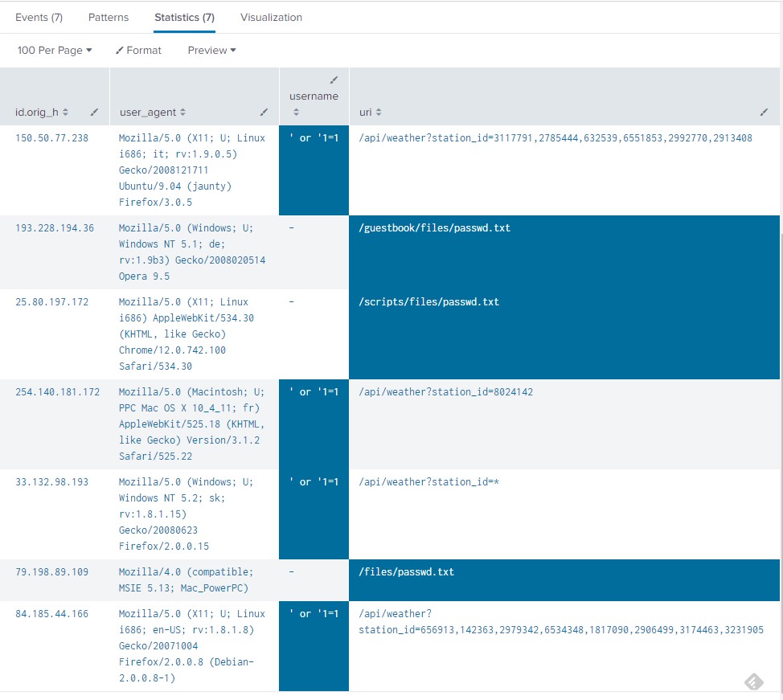The height and width of the screenshot is (700, 783).
Task: Go to the Visualization tab
Action: pos(271,17)
